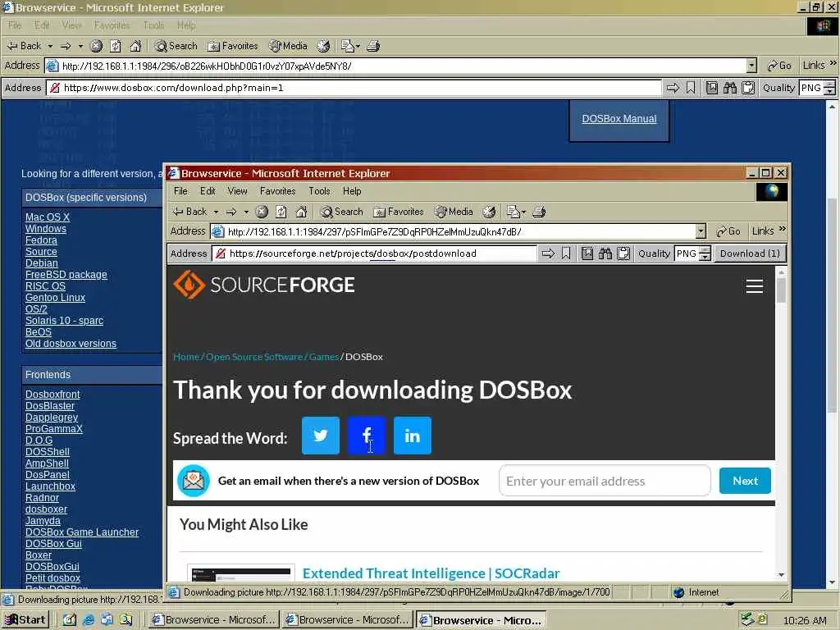This screenshot has width=840, height=630.
Task: Open Favorites menu in front window
Action: point(277,191)
